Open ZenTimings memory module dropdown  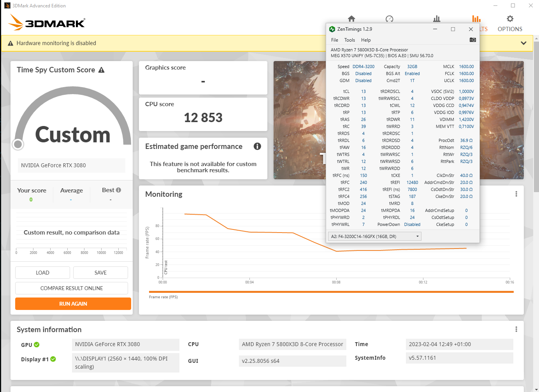[375, 236]
